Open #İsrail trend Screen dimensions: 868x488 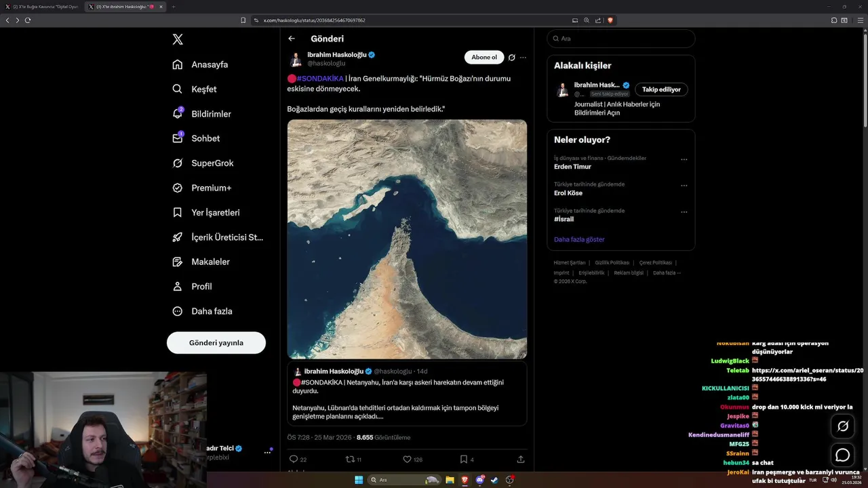point(564,220)
